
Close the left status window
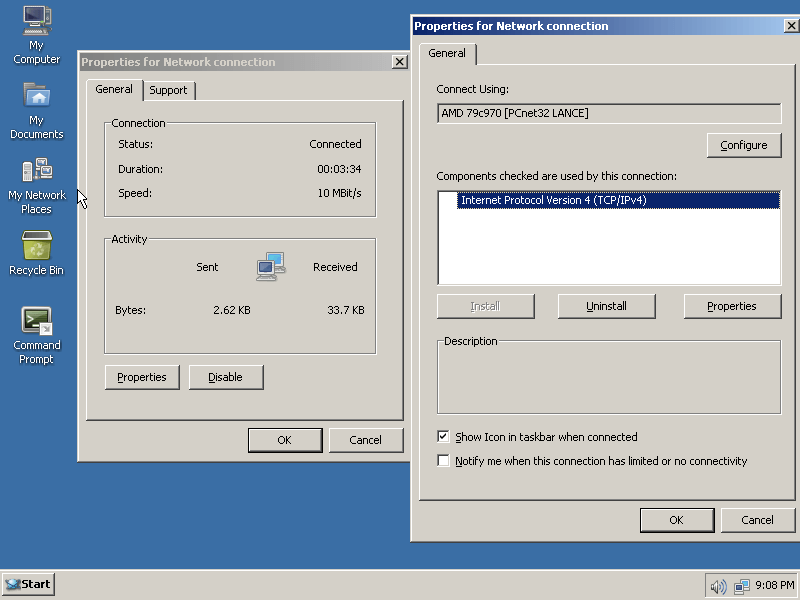[x=399, y=62]
